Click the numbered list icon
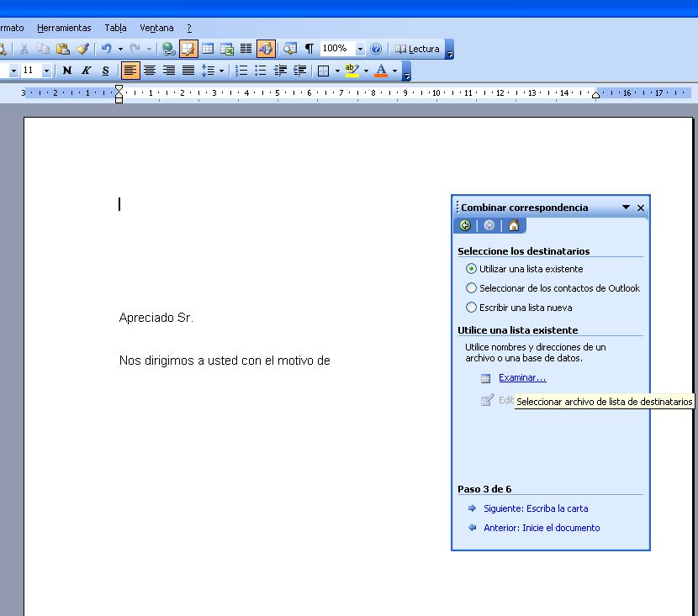 click(x=241, y=71)
